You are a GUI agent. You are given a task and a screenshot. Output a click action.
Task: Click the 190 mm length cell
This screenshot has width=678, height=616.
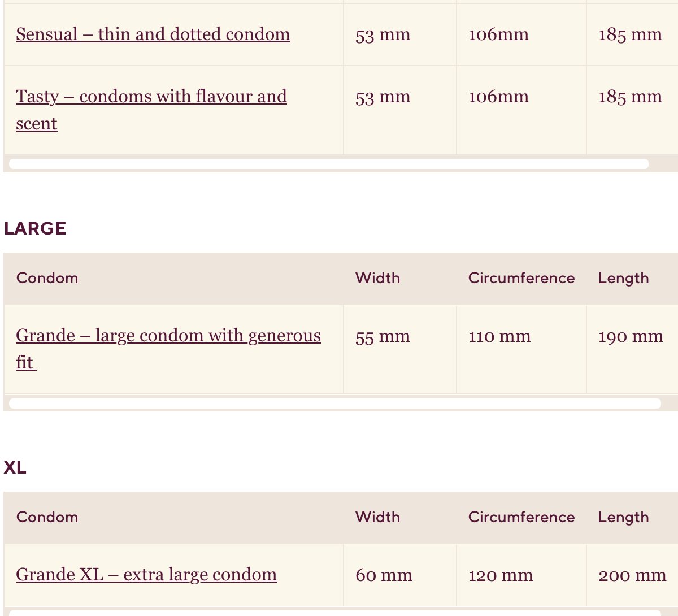[631, 337]
